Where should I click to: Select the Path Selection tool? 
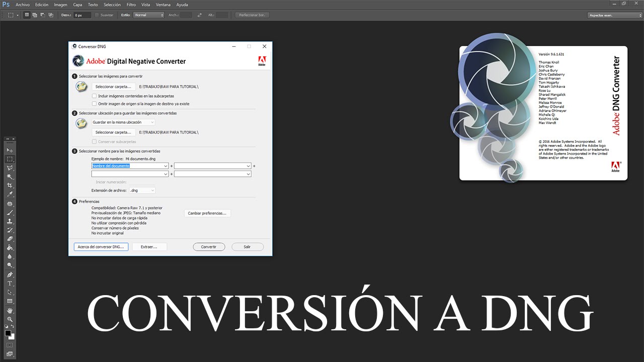[x=10, y=293]
